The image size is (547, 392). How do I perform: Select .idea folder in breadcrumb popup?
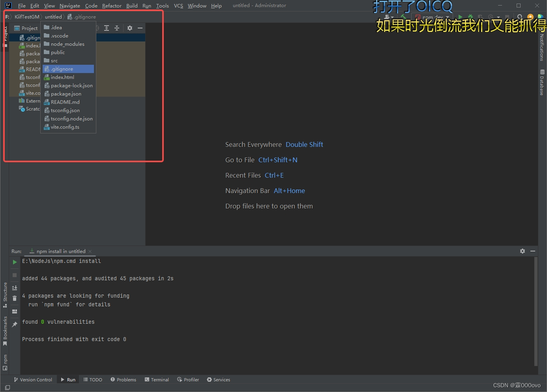coord(68,28)
